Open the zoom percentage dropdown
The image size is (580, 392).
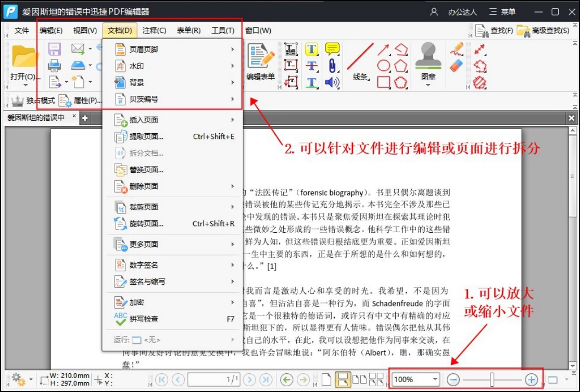point(434,379)
